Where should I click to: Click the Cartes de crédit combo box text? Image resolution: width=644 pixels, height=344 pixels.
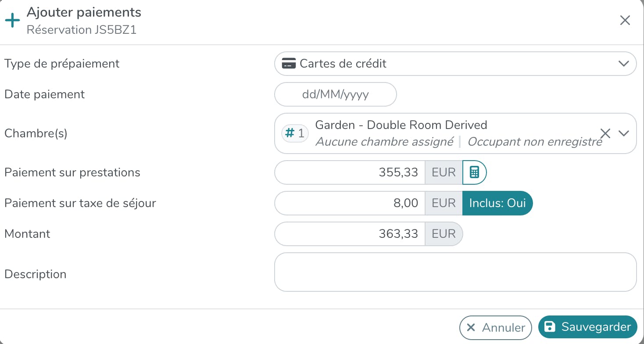pos(343,64)
